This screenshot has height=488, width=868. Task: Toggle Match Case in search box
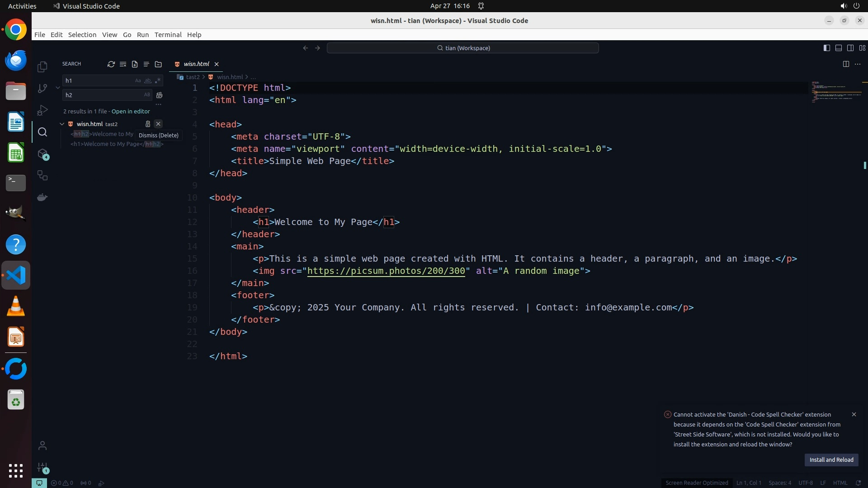click(138, 80)
